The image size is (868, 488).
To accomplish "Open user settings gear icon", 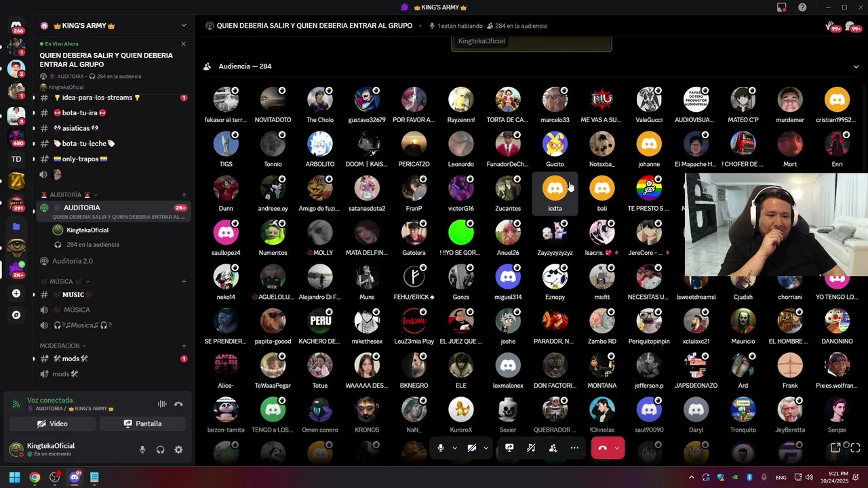I will [x=178, y=449].
